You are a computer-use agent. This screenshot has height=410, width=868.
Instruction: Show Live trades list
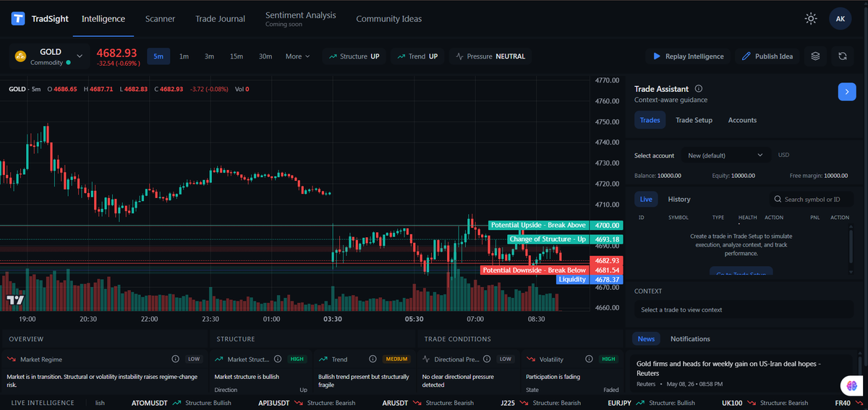pos(646,199)
